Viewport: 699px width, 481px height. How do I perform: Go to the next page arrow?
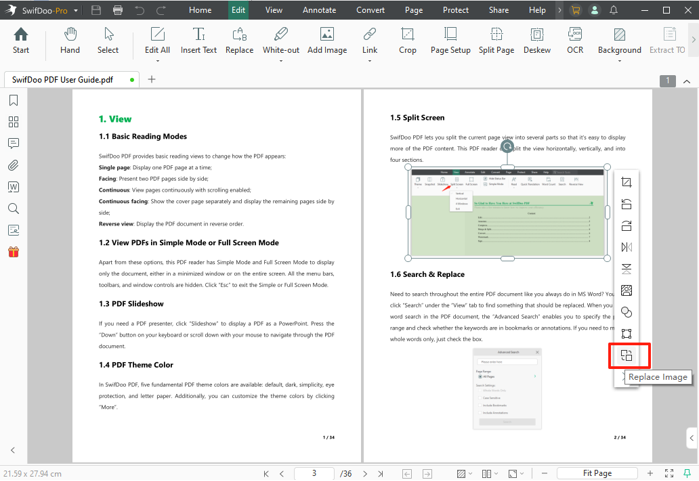pos(365,473)
